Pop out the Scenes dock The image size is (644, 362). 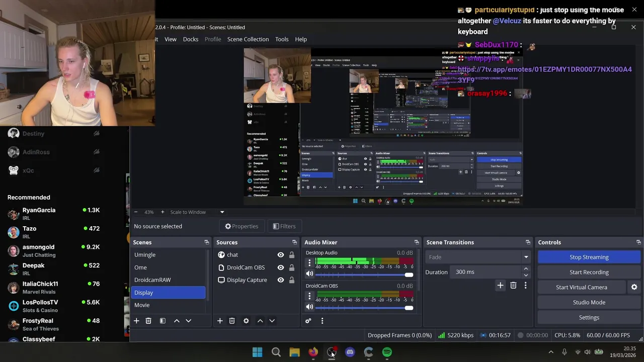point(207,242)
